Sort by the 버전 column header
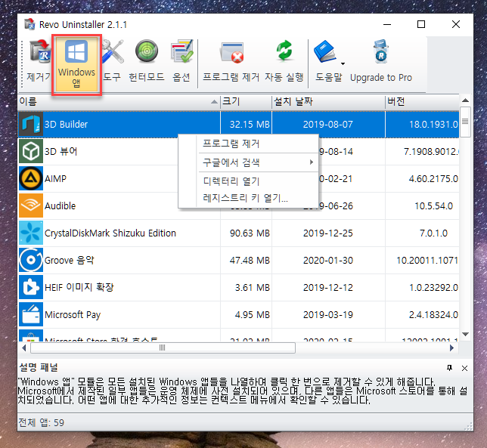 pyautogui.click(x=423, y=102)
